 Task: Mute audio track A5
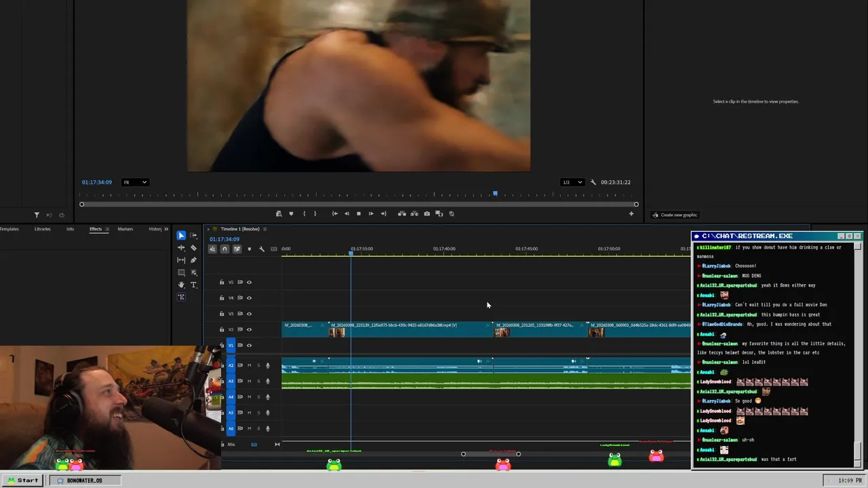point(249,413)
